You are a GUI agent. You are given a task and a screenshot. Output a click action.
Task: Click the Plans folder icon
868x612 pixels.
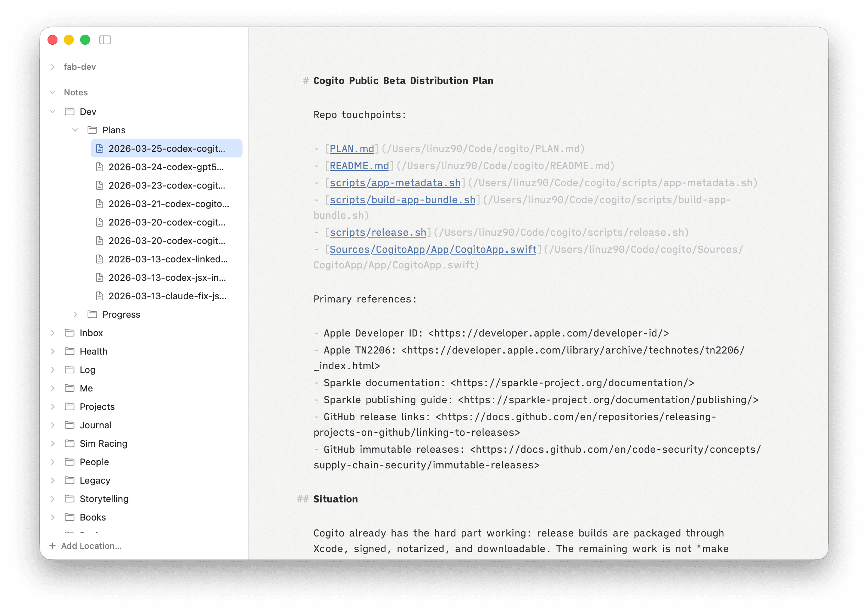coord(92,130)
